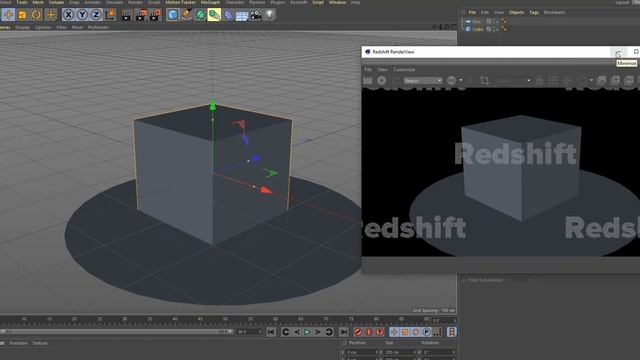The height and width of the screenshot is (360, 640).
Task: Click the Cube object's orange tag
Action: [504, 29]
